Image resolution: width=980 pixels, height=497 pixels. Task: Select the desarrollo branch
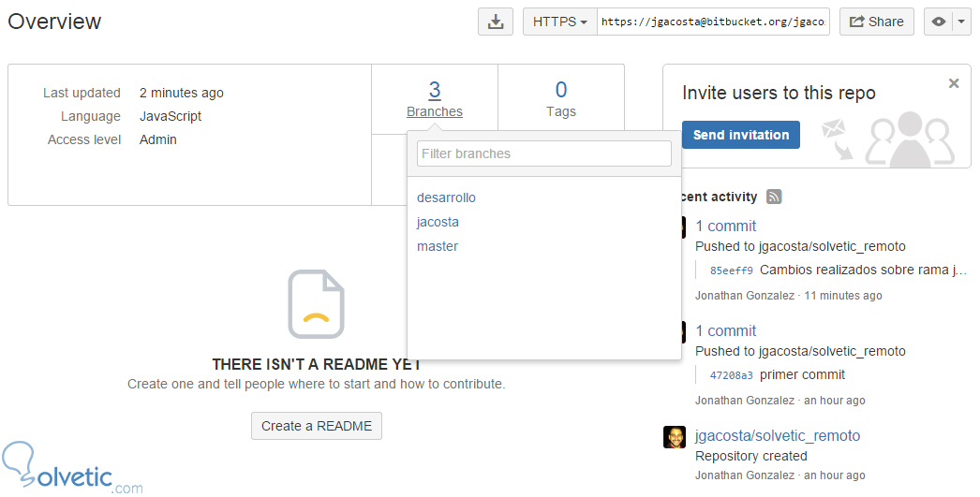446,197
